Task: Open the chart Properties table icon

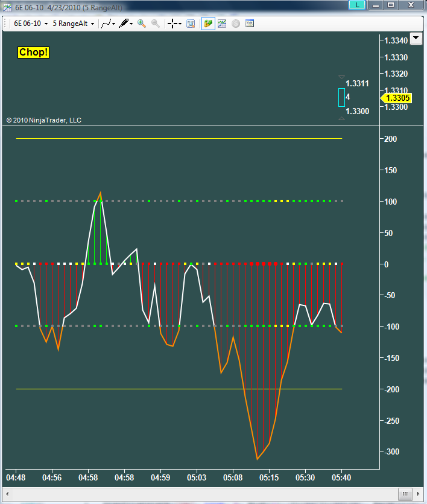Action: tap(250, 24)
